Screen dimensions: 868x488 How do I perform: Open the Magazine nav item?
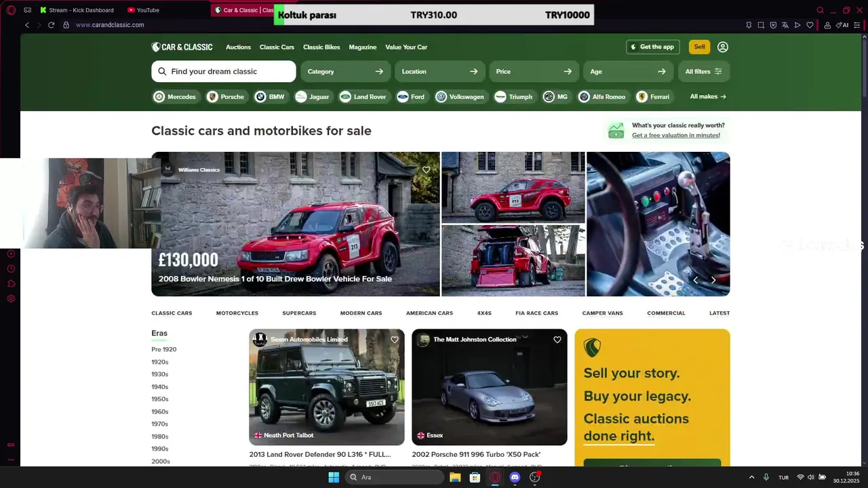tap(363, 47)
